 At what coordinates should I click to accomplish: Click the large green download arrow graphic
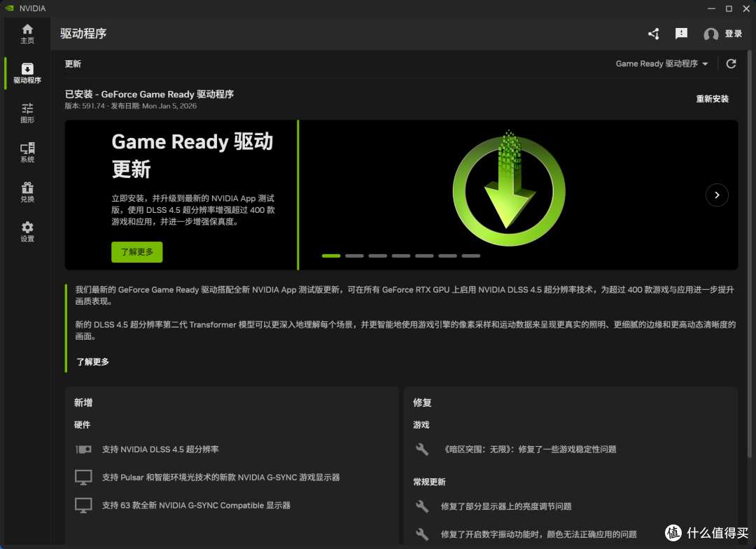click(509, 188)
